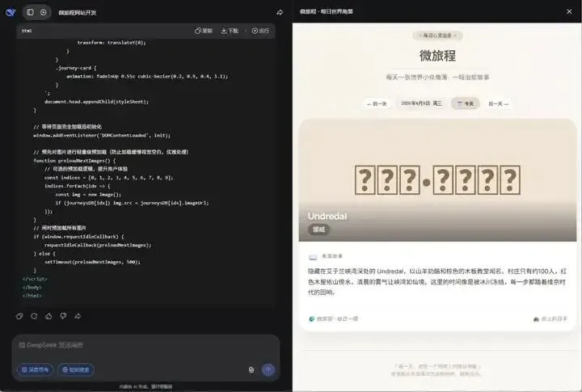Click the AI-generated content disclaimer text
The height and width of the screenshot is (392, 582).
click(x=145, y=386)
